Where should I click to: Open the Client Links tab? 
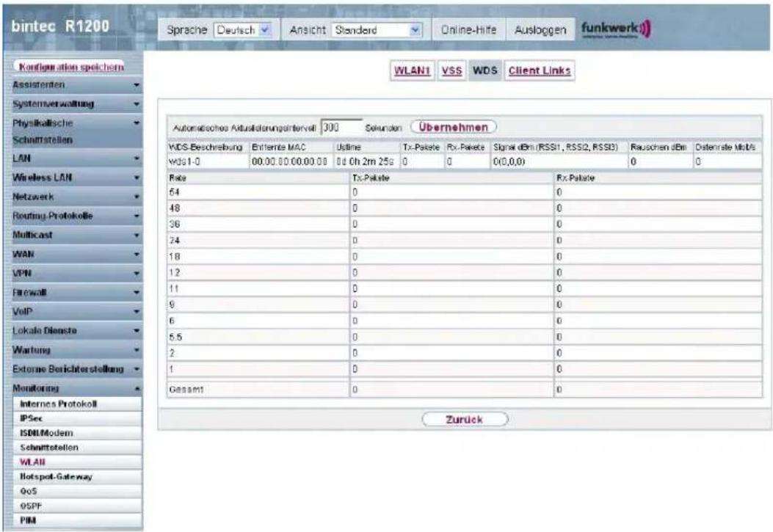(x=540, y=71)
